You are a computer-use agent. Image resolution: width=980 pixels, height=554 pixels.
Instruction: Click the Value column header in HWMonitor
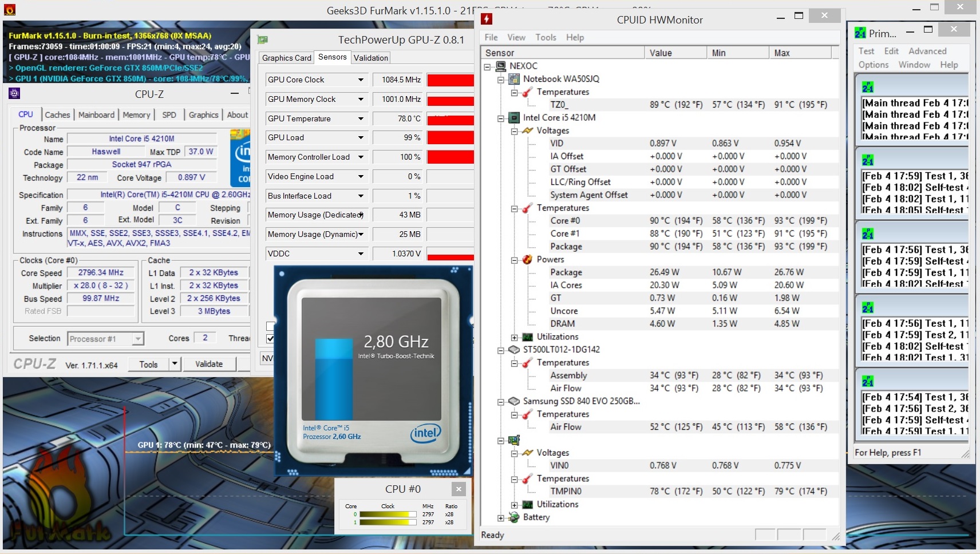click(x=675, y=53)
